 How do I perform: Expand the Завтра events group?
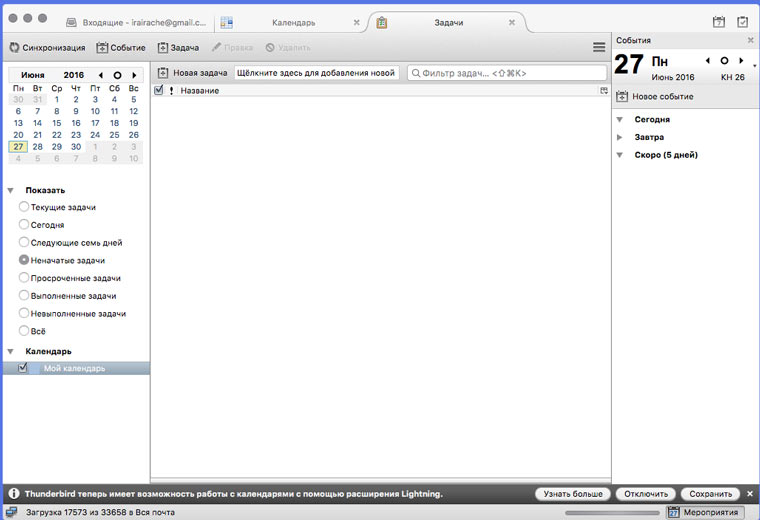(x=619, y=137)
